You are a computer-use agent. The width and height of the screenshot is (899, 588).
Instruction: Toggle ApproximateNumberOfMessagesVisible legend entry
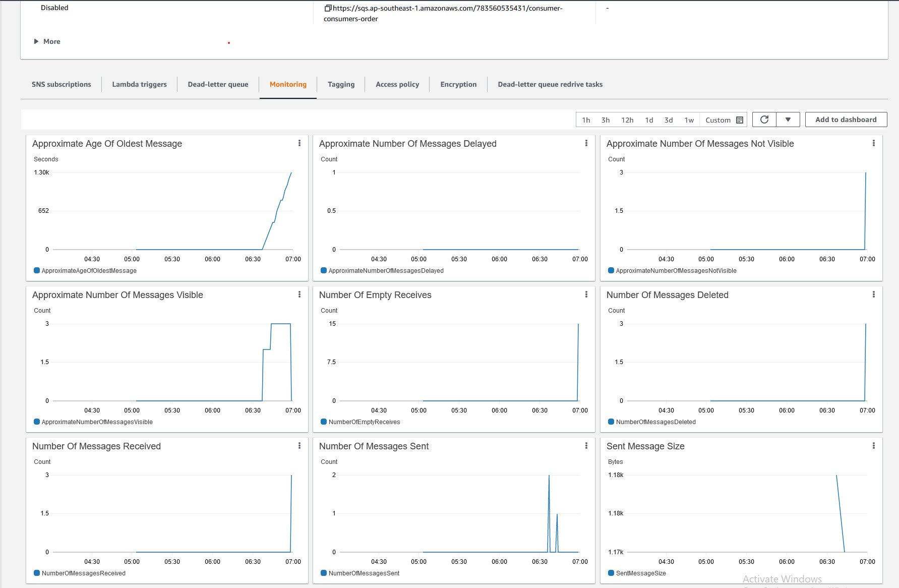pyautogui.click(x=93, y=422)
